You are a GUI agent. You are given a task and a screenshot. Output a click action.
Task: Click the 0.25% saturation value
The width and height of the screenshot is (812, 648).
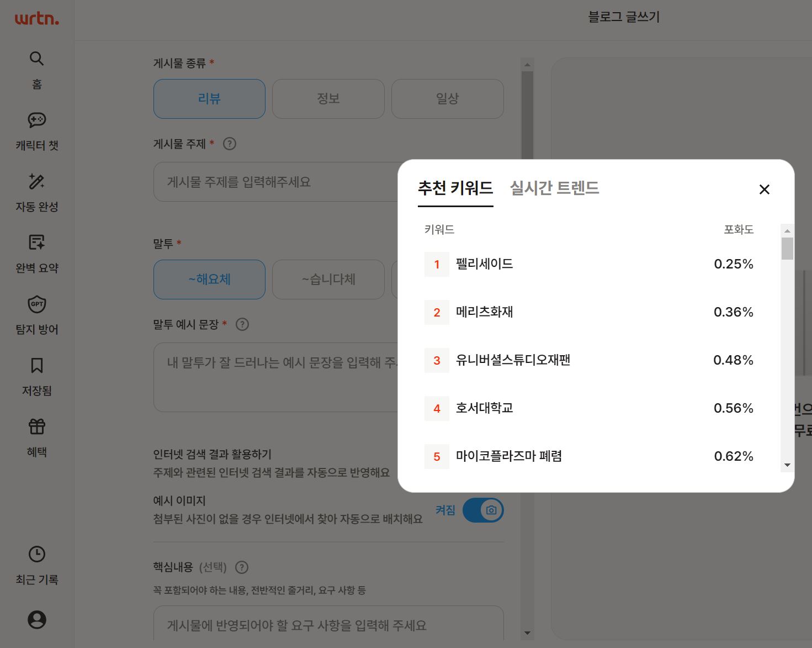click(734, 264)
